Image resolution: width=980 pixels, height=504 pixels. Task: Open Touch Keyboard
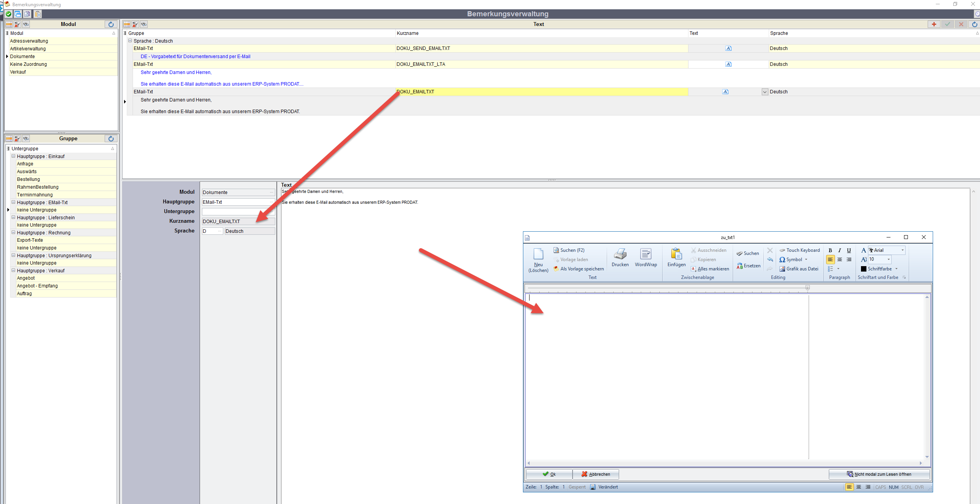pyautogui.click(x=799, y=250)
